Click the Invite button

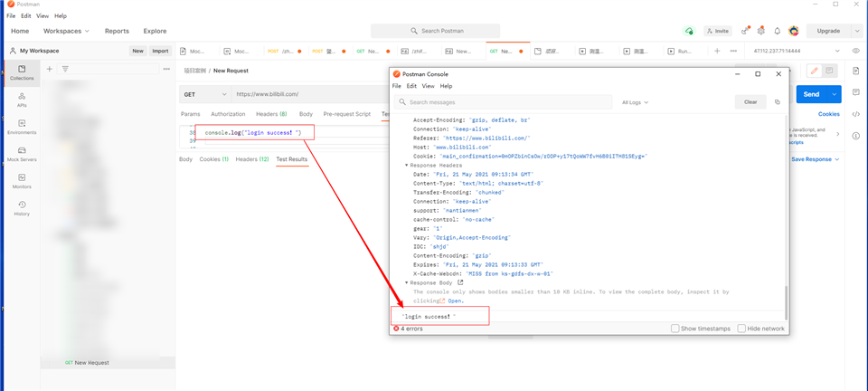717,31
